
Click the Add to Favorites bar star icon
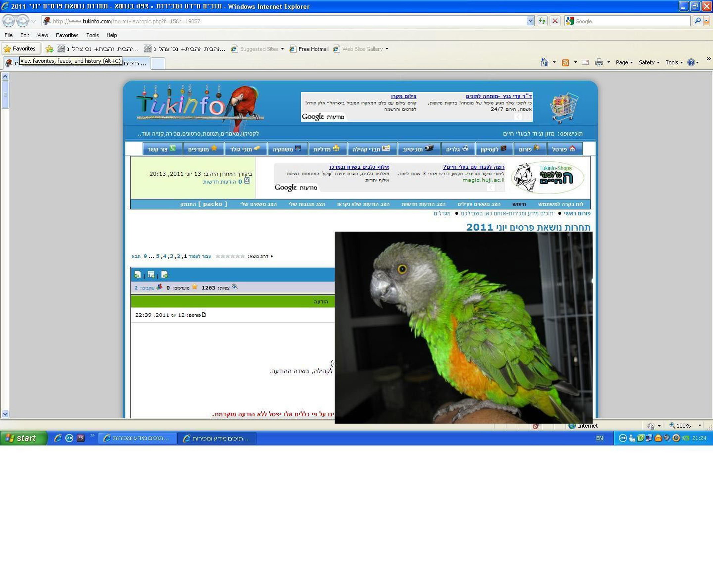[x=50, y=49]
